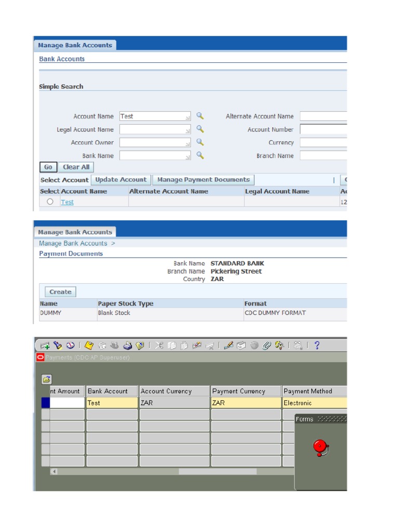Select the radio button for the Test account
399x532 pixels.
50,202
